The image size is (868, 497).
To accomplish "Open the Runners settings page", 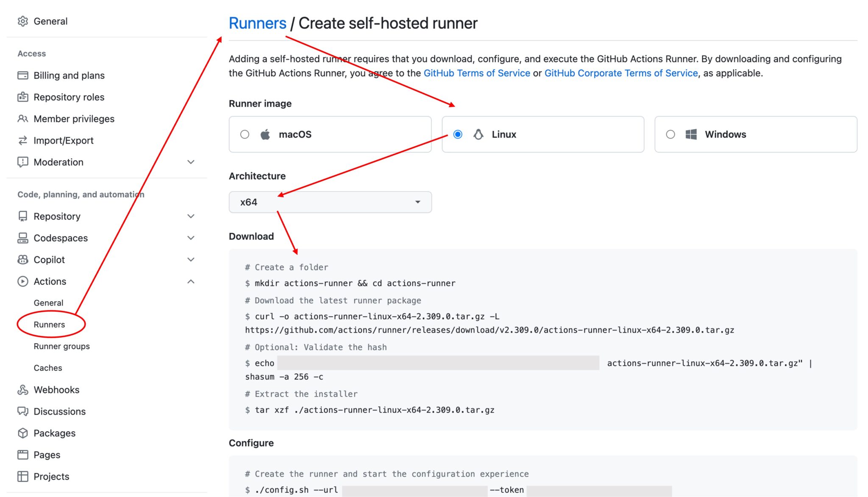I will click(x=49, y=325).
